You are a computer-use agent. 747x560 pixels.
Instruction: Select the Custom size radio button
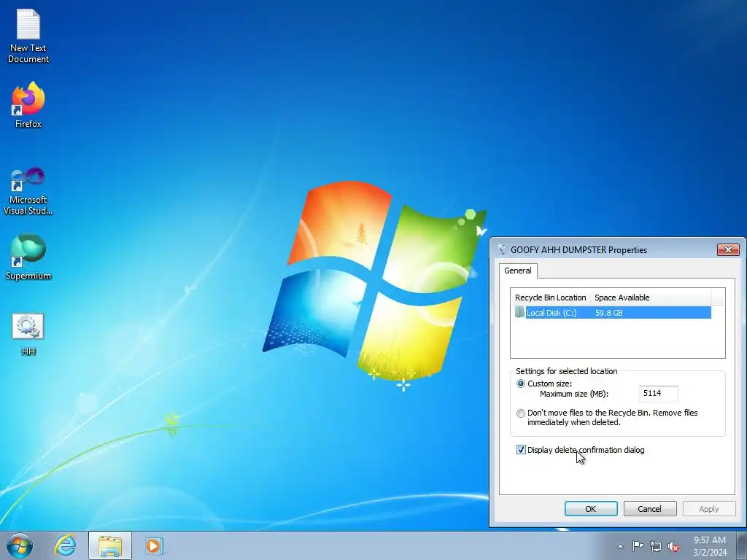click(521, 384)
